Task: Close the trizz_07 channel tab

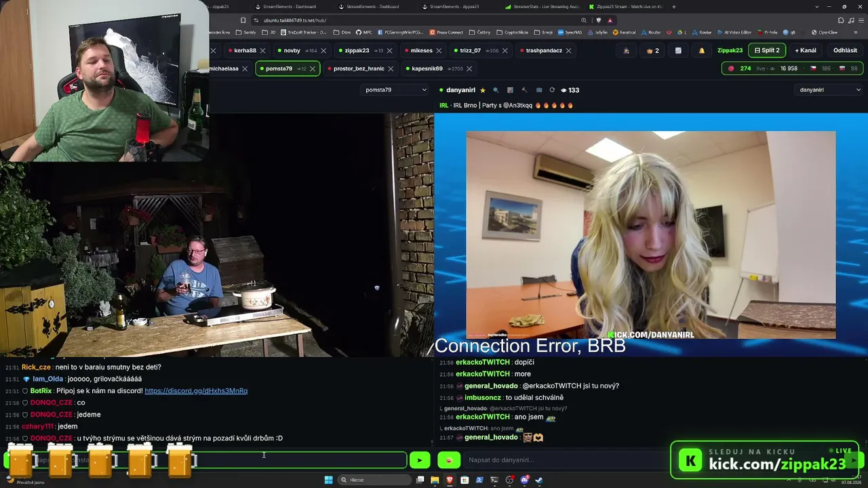Action: pos(505,50)
